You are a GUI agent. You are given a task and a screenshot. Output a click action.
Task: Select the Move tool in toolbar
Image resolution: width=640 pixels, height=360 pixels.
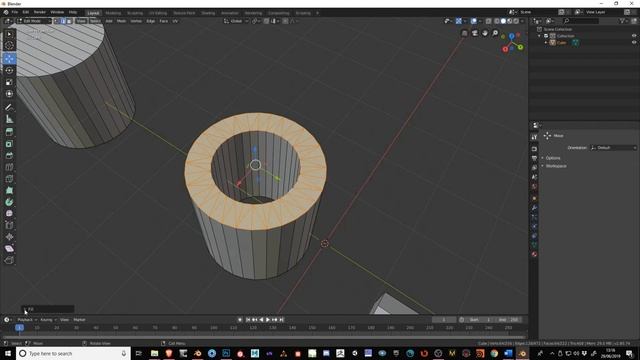[x=9, y=59]
